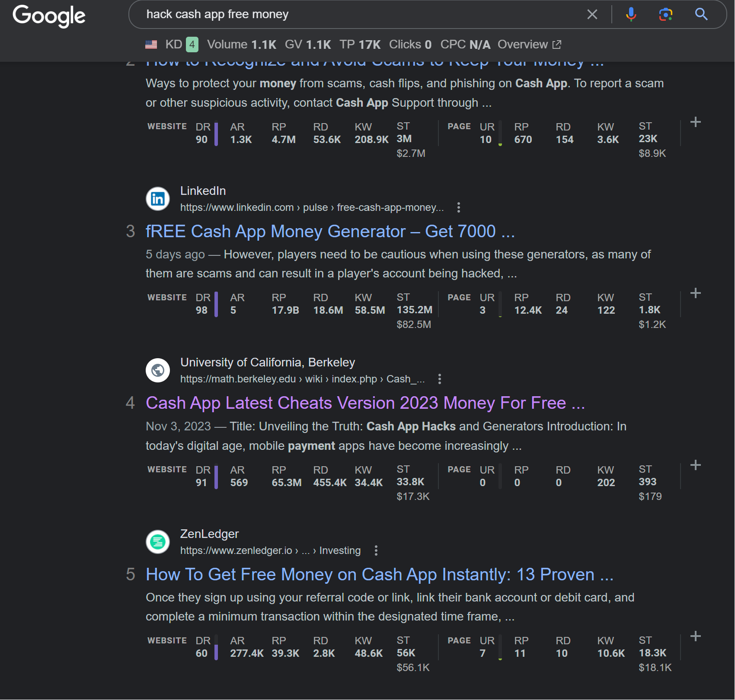Open more options for ZenLedger result
The width and height of the screenshot is (735, 700).
(x=376, y=550)
